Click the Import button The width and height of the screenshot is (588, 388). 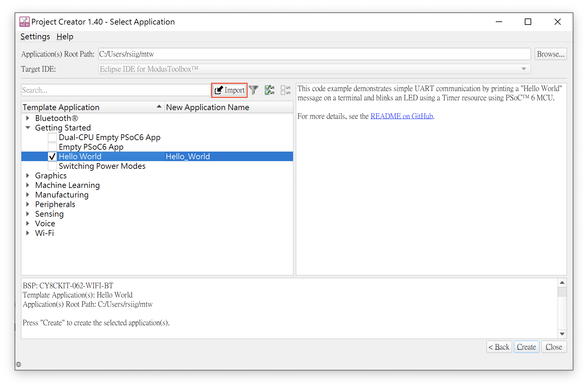[229, 90]
